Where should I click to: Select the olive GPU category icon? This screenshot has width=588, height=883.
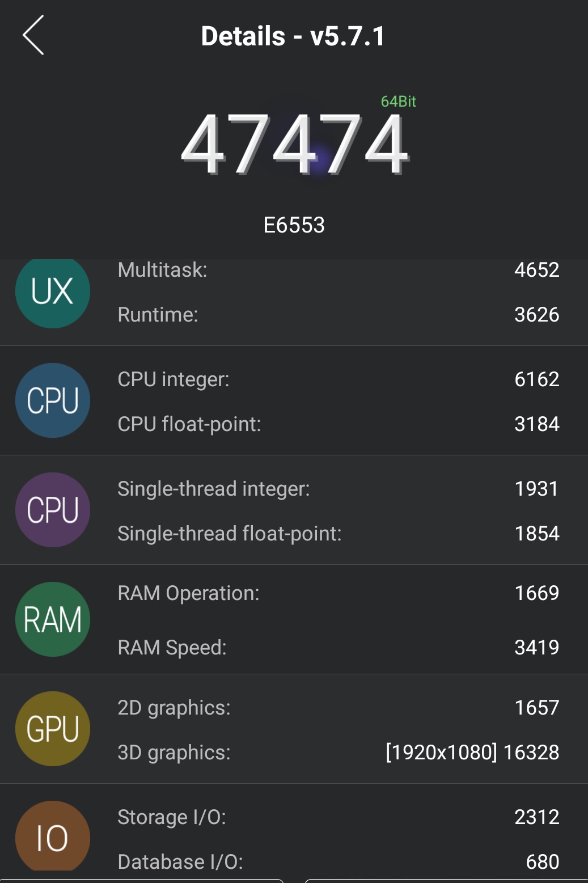(53, 729)
